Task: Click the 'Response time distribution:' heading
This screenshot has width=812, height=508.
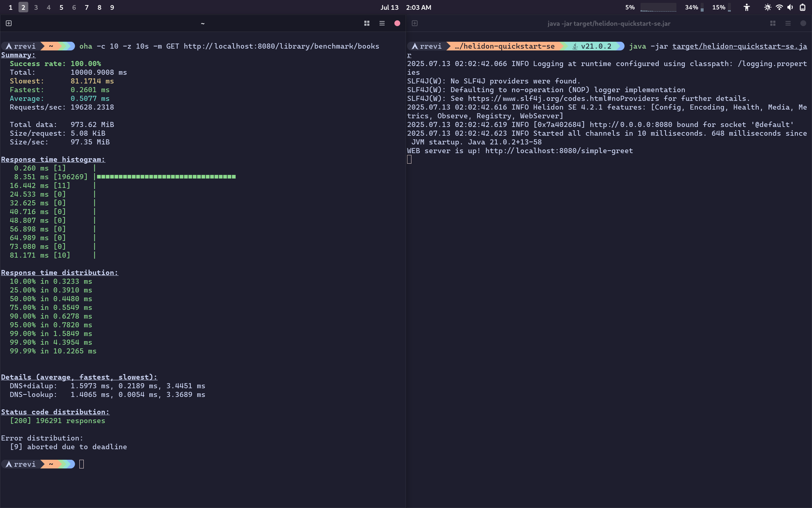Action: pyautogui.click(x=59, y=273)
